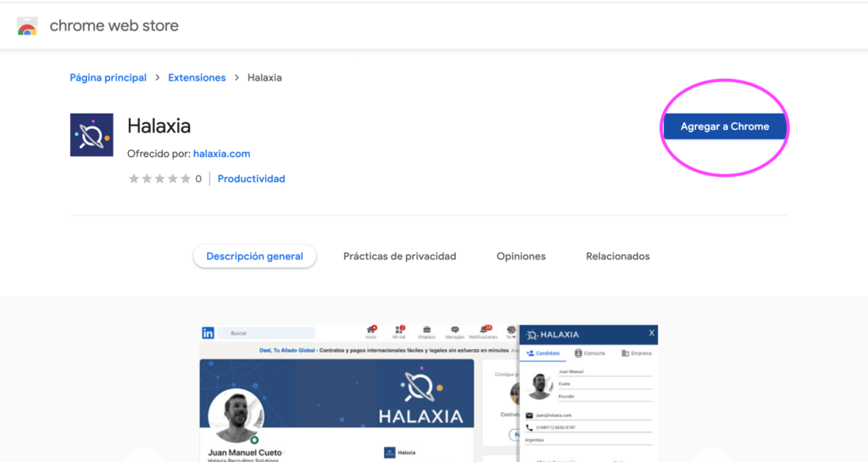
Task: Show the Relacionados tab
Action: click(618, 256)
